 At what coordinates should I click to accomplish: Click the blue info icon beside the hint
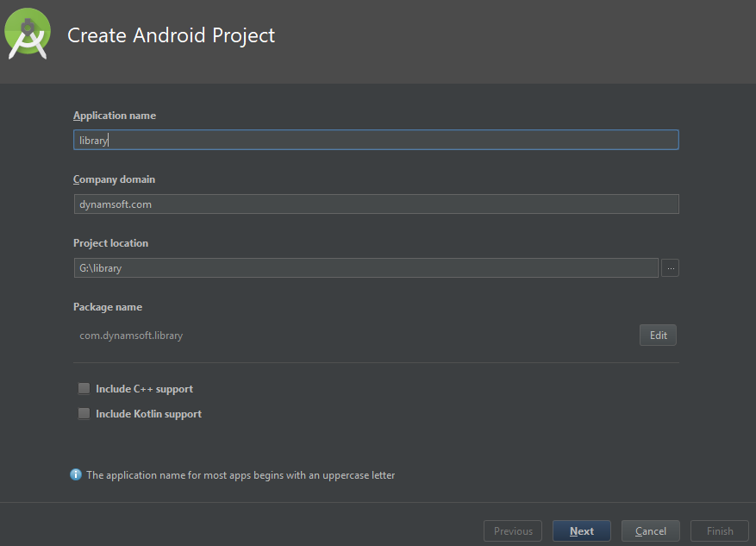[76, 474]
